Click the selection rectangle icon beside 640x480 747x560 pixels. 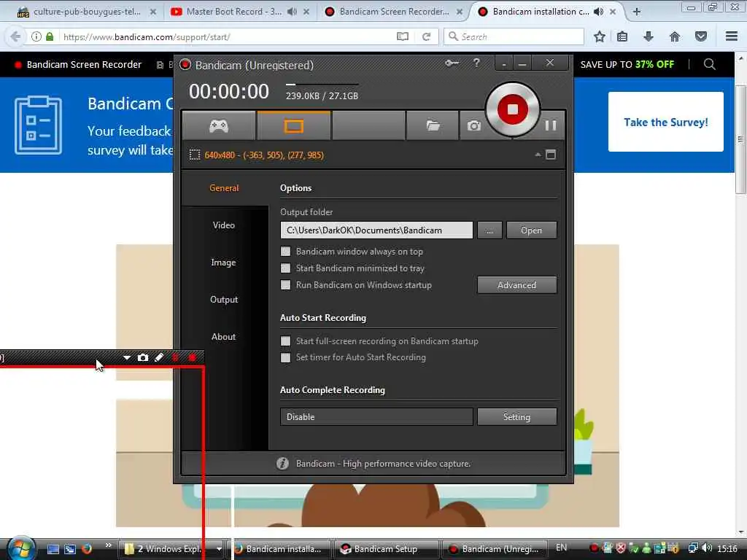coord(194,155)
